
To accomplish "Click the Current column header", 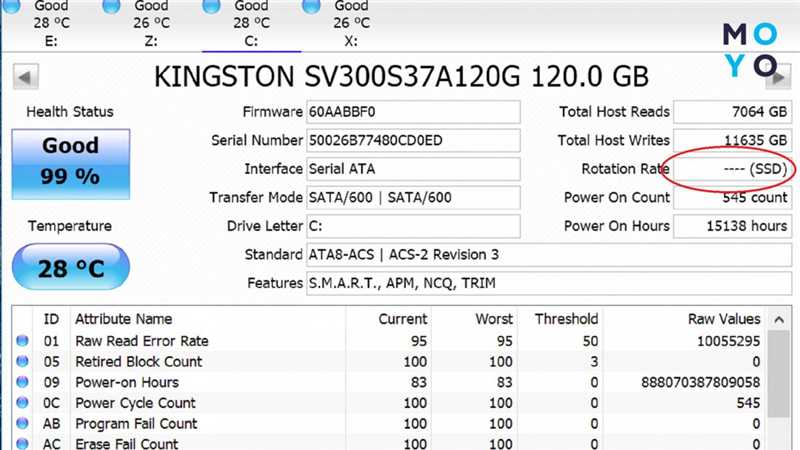I will pos(389,319).
